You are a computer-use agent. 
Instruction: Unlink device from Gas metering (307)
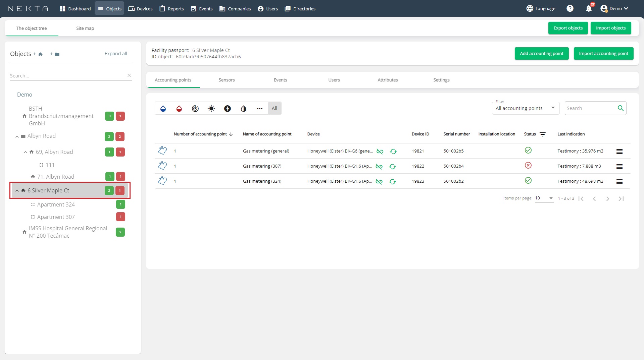(x=379, y=166)
